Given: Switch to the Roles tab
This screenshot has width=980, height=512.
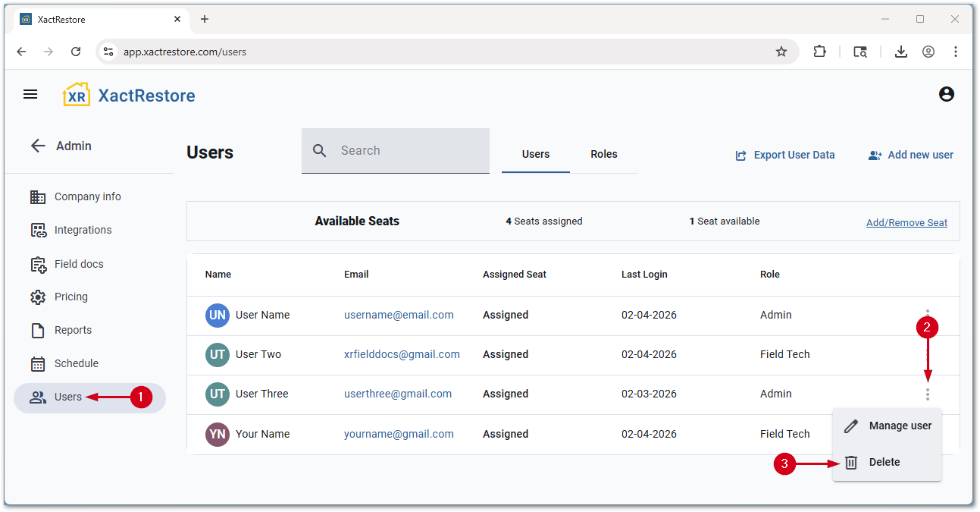Looking at the screenshot, I should [x=603, y=154].
